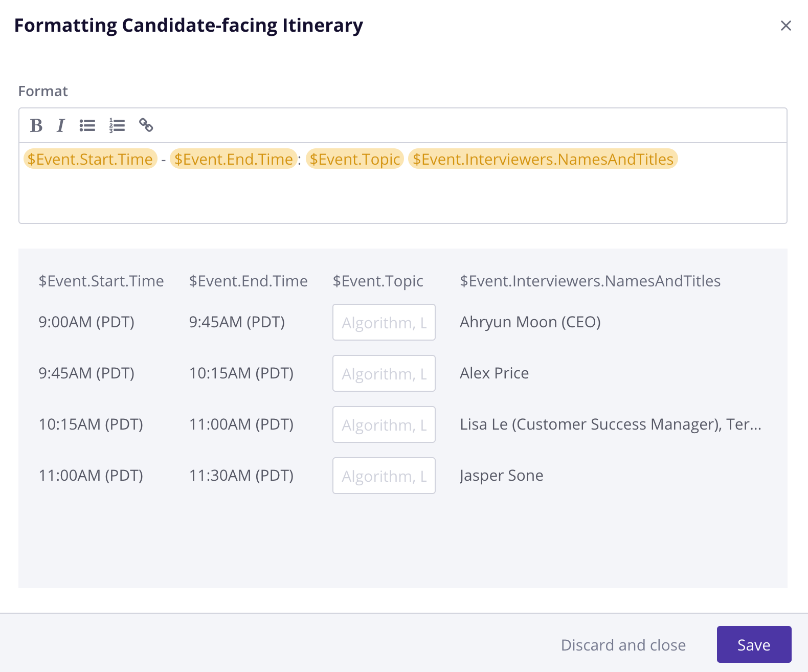Screen dimensions: 808x672
Task: Click Discard and close
Action: [623, 645]
